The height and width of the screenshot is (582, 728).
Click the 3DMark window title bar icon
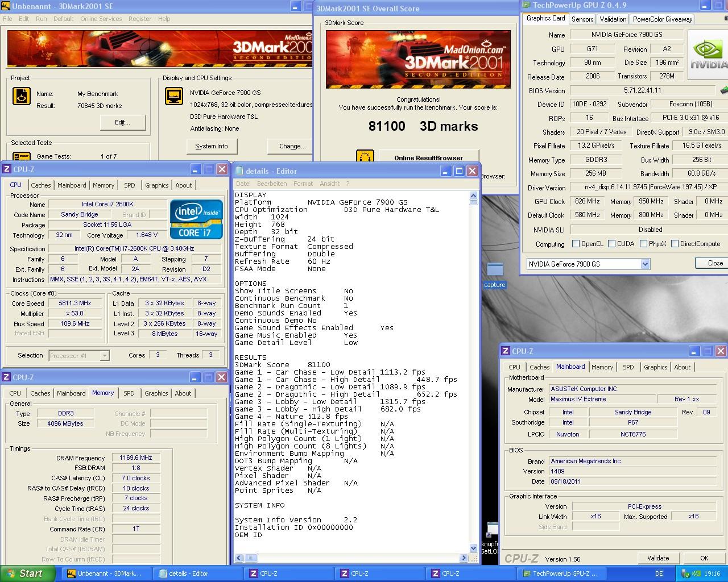point(6,6)
